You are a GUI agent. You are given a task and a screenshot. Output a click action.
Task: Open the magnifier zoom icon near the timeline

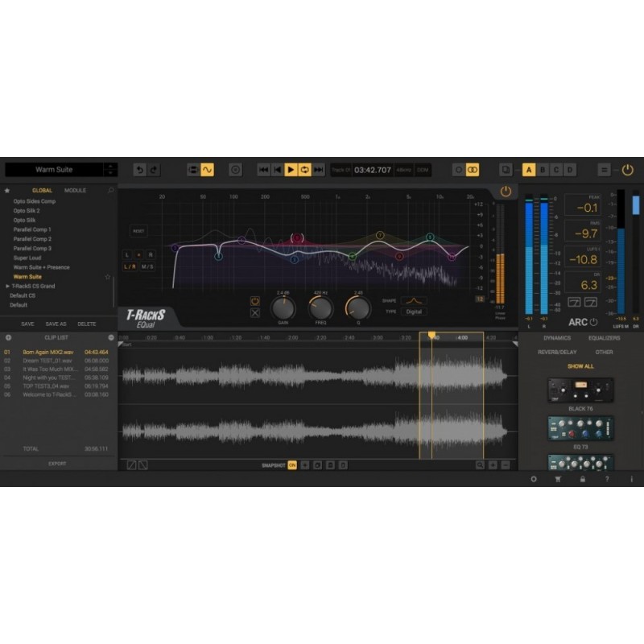[480, 464]
